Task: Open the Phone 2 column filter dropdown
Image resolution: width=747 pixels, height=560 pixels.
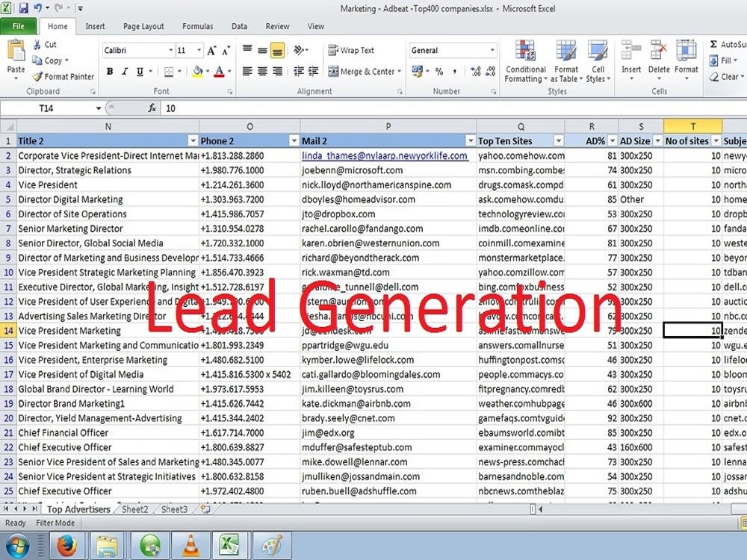Action: coord(294,140)
